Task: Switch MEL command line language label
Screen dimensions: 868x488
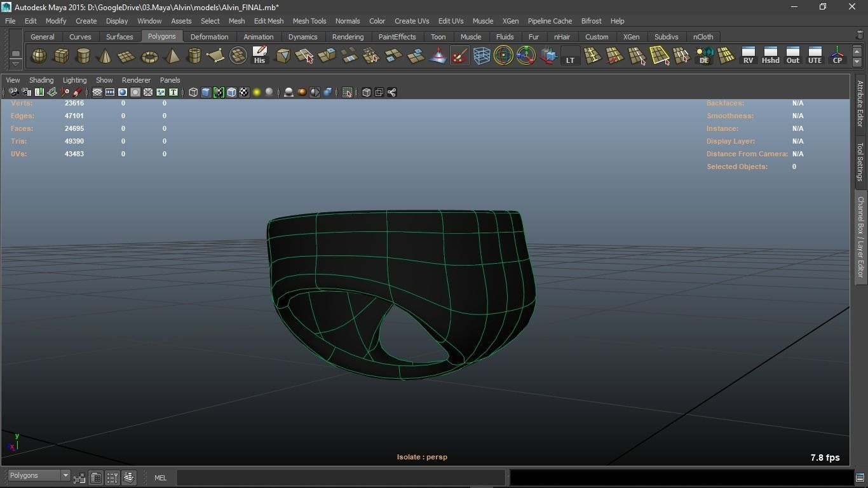Action: [160, 478]
